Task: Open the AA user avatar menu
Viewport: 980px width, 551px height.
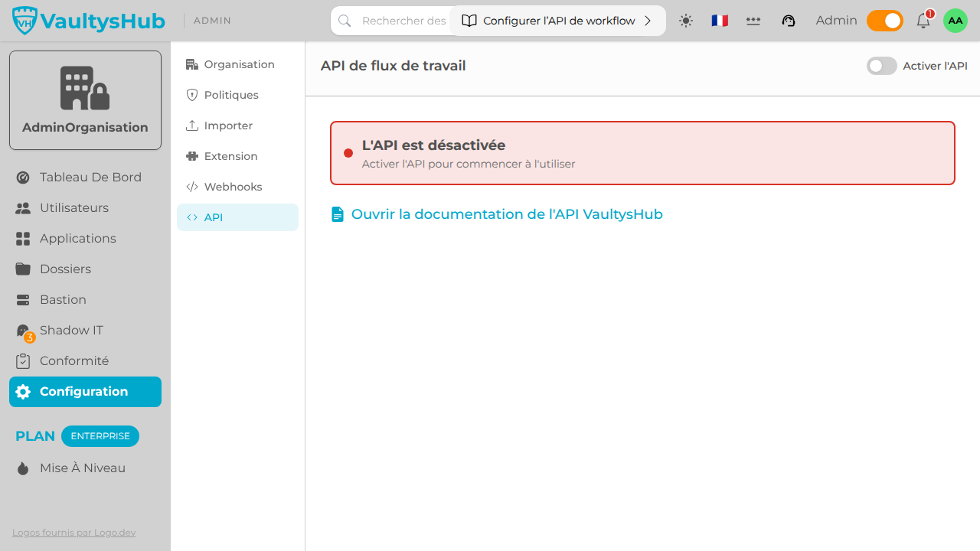Action: point(955,21)
